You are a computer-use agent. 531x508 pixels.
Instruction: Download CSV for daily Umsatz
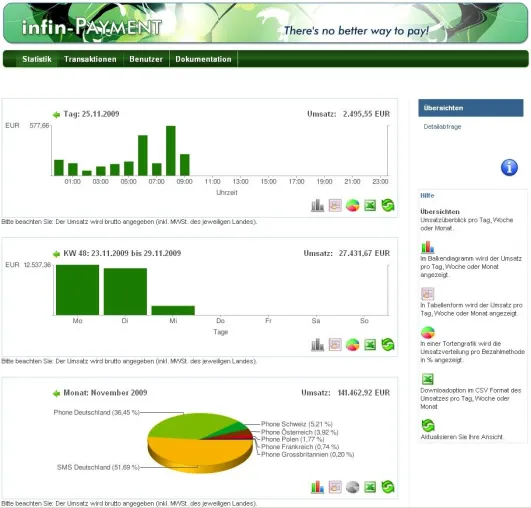[x=370, y=205]
